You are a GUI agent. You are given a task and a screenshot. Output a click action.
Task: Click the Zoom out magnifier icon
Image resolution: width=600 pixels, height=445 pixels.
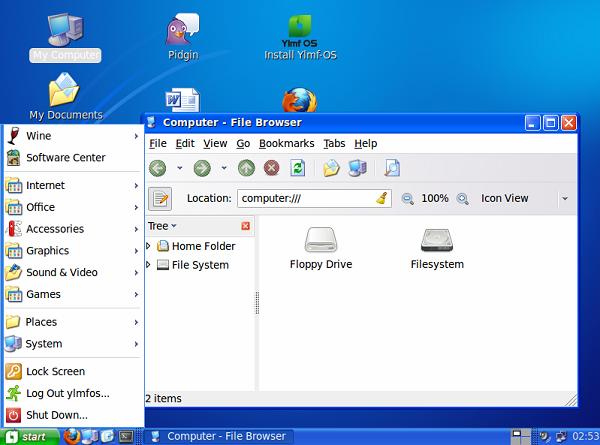tap(408, 199)
